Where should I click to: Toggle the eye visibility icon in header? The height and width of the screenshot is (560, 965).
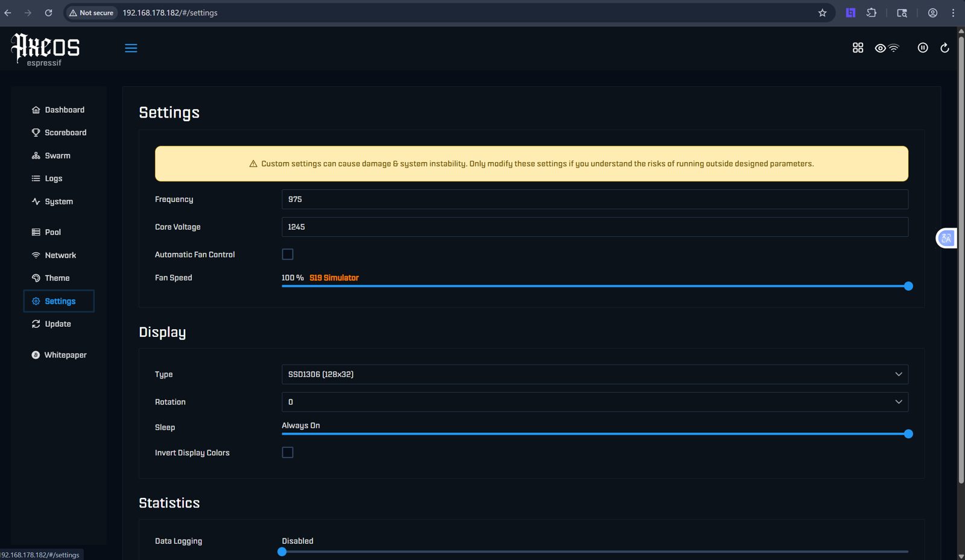[881, 48]
